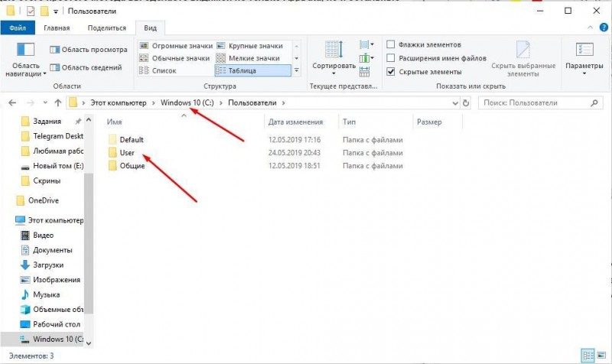Click the Help question mark icon
The image size is (612, 364).
tap(604, 28)
